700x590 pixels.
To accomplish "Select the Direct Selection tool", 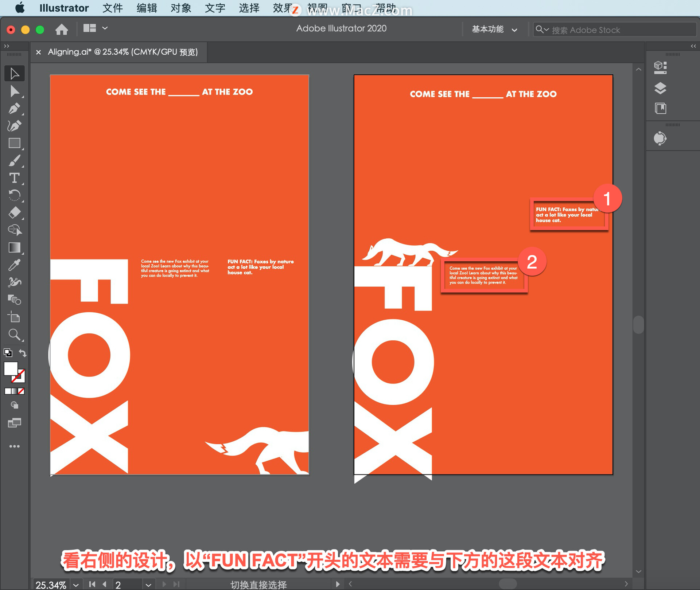I will point(15,91).
